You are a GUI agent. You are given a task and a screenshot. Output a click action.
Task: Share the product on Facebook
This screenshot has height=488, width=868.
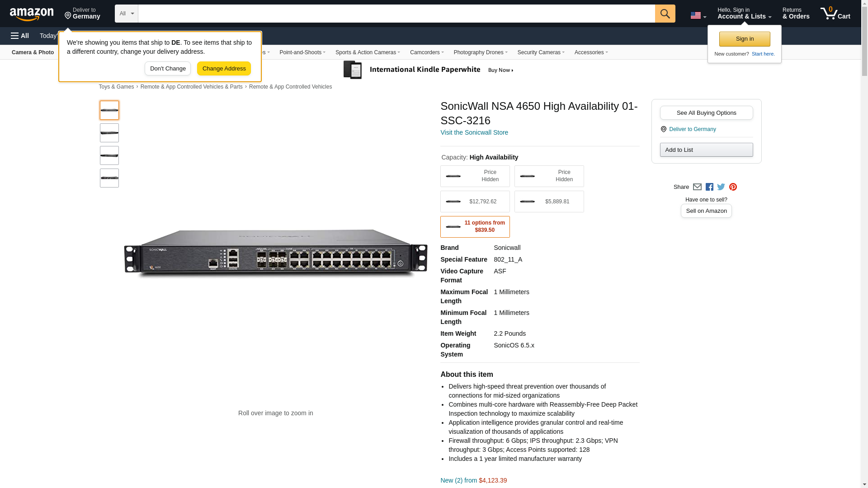coord(709,187)
